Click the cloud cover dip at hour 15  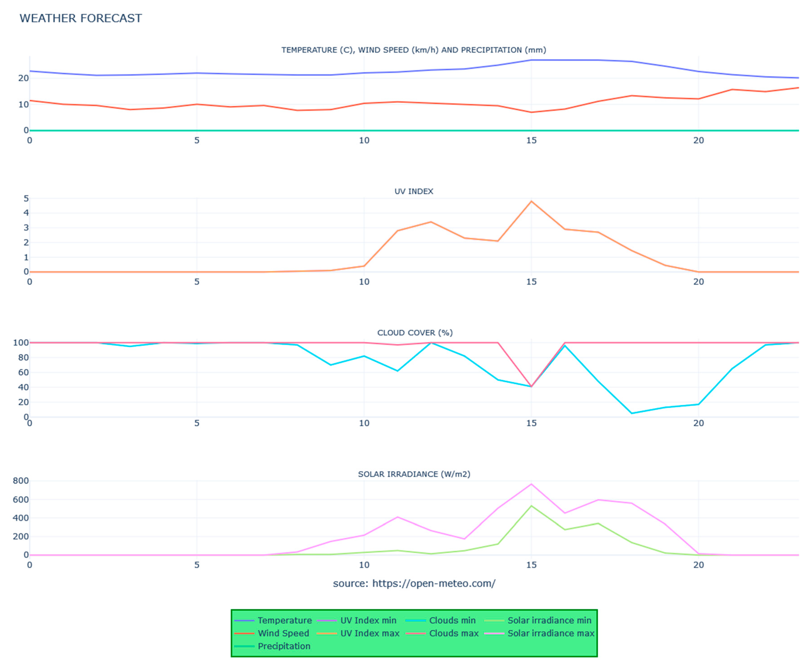point(531,386)
